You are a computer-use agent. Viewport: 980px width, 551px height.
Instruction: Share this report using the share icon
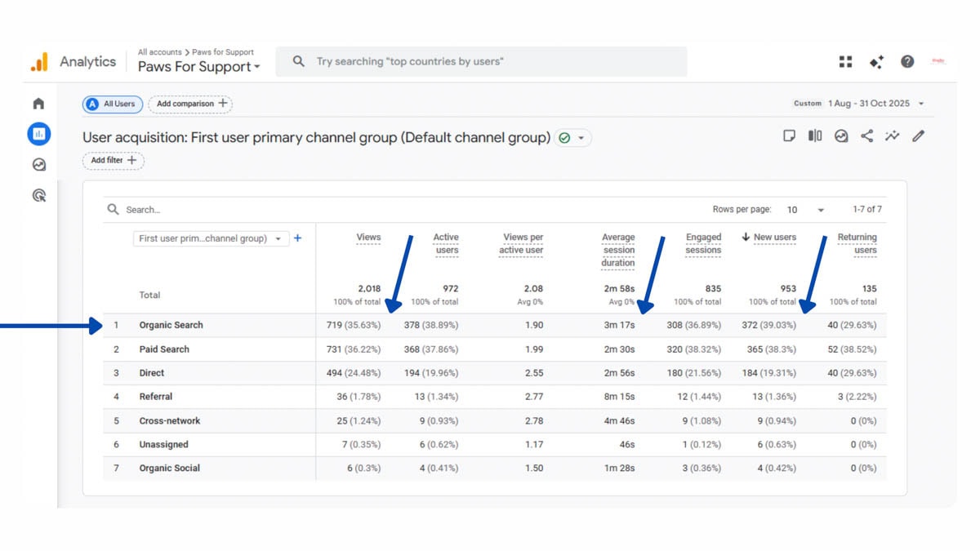866,136
